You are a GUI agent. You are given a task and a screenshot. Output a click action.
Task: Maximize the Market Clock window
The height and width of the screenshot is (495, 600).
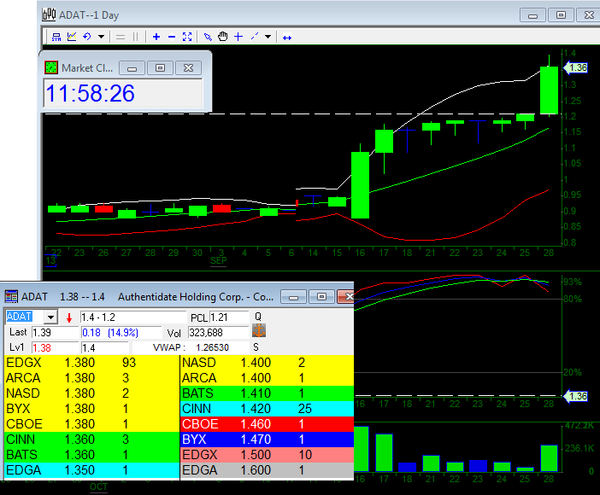160,68
